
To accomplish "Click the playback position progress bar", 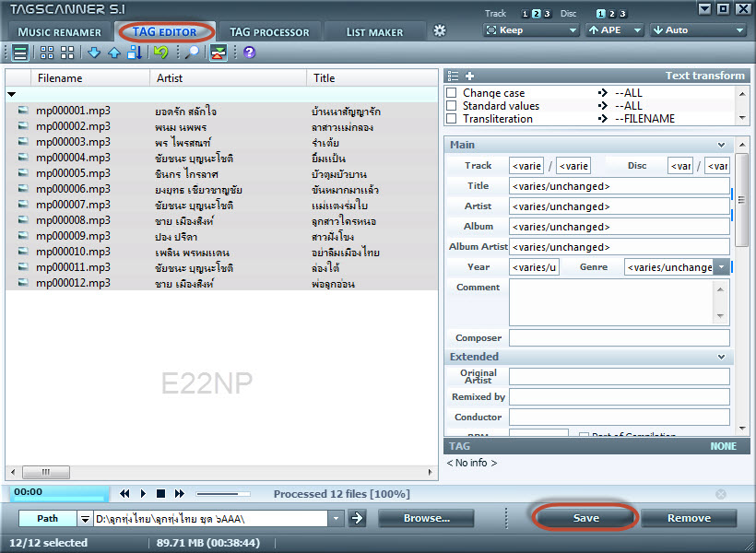I will pyautogui.click(x=59, y=494).
